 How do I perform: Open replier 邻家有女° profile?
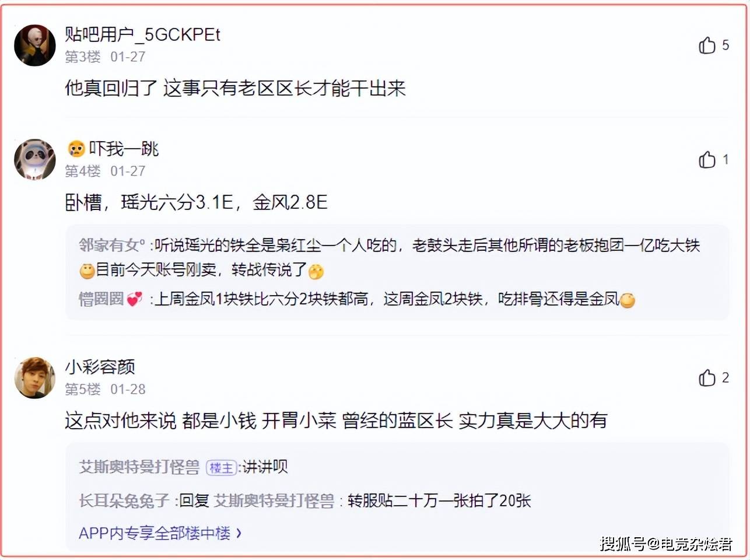(112, 246)
